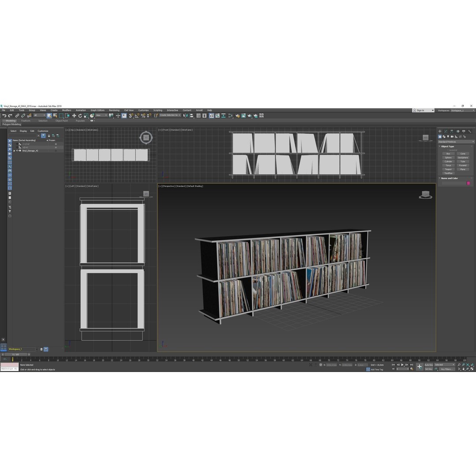476x476 pixels.
Task: Switch to the Hierarchy command panel
Action: point(451,131)
